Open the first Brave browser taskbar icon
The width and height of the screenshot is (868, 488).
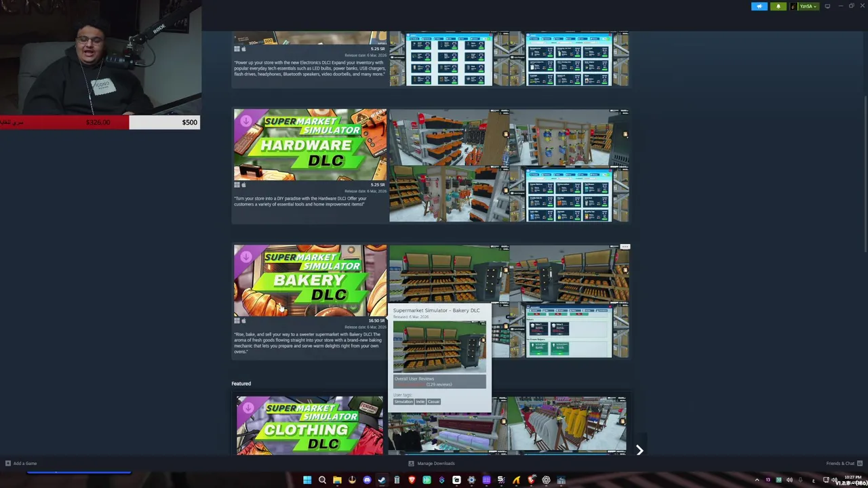[412, 480]
